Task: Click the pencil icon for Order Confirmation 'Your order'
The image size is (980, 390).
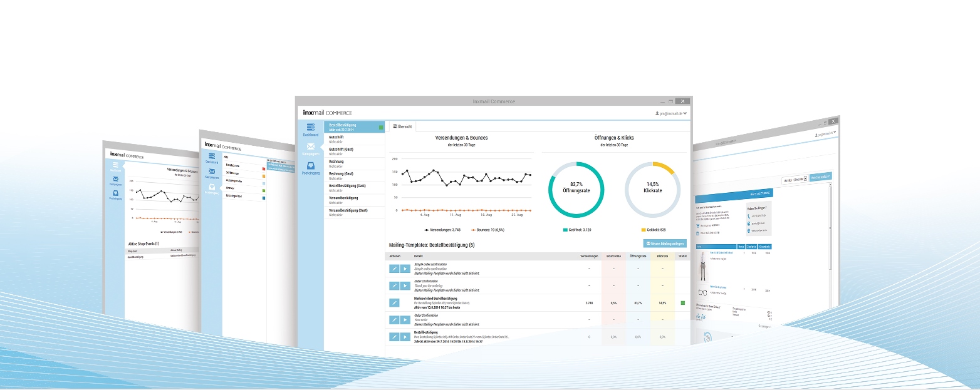Action: point(394,320)
